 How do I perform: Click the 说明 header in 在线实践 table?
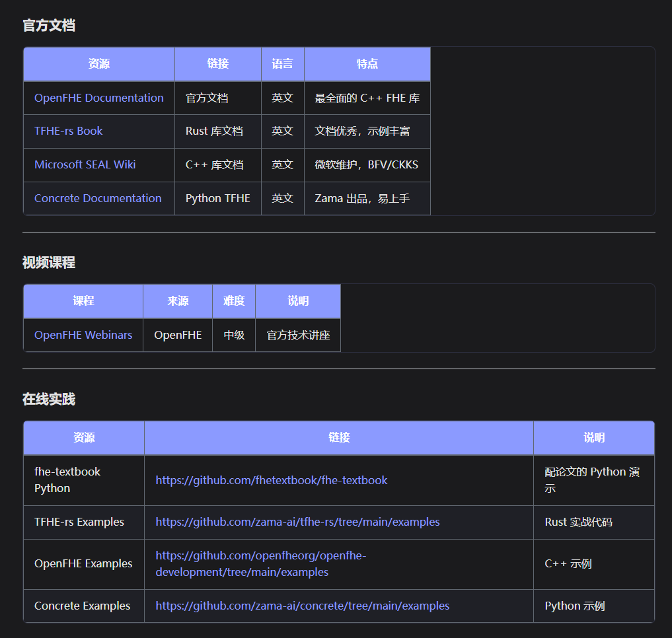tap(594, 437)
